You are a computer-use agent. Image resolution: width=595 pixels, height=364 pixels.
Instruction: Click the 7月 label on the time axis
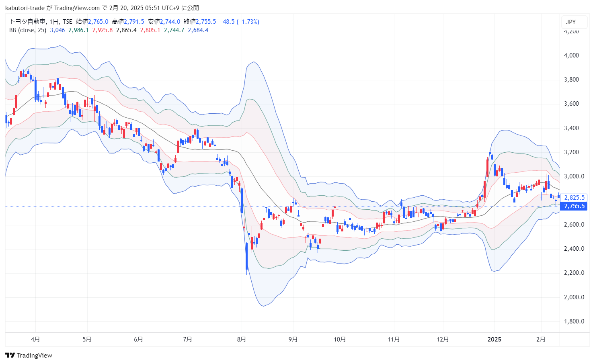coord(187,339)
